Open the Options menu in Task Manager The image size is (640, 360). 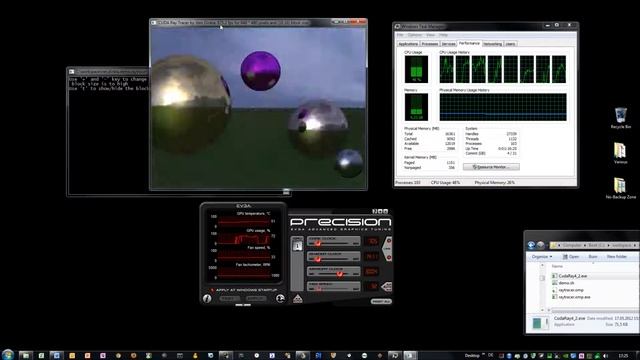coord(415,35)
